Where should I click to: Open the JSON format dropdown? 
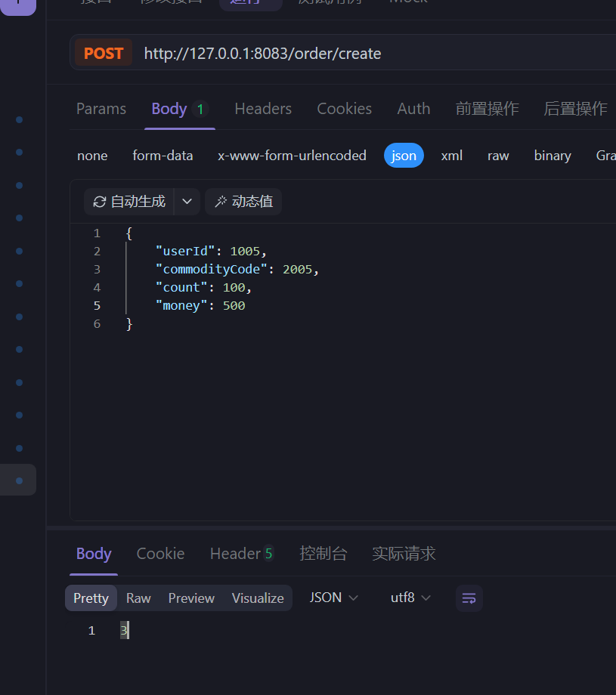(333, 598)
